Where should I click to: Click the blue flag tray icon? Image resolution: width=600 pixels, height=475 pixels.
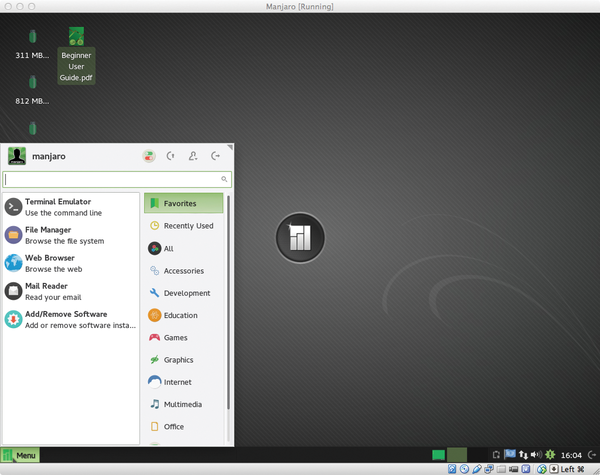510,454
